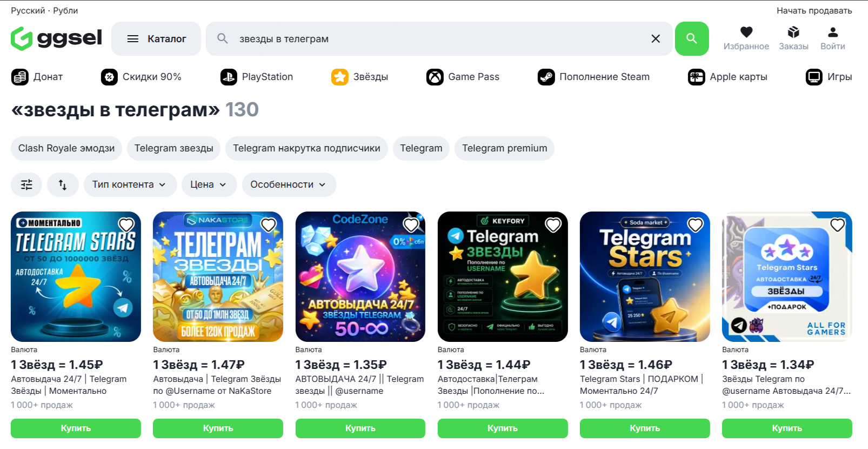This screenshot has height=449, width=868.
Task: Go to ggsel logo home page
Action: point(56,38)
